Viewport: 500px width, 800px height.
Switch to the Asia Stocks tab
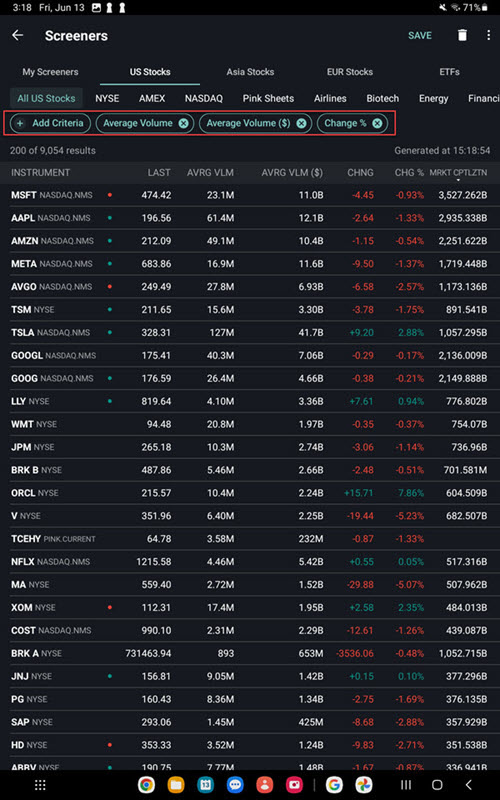coord(250,72)
